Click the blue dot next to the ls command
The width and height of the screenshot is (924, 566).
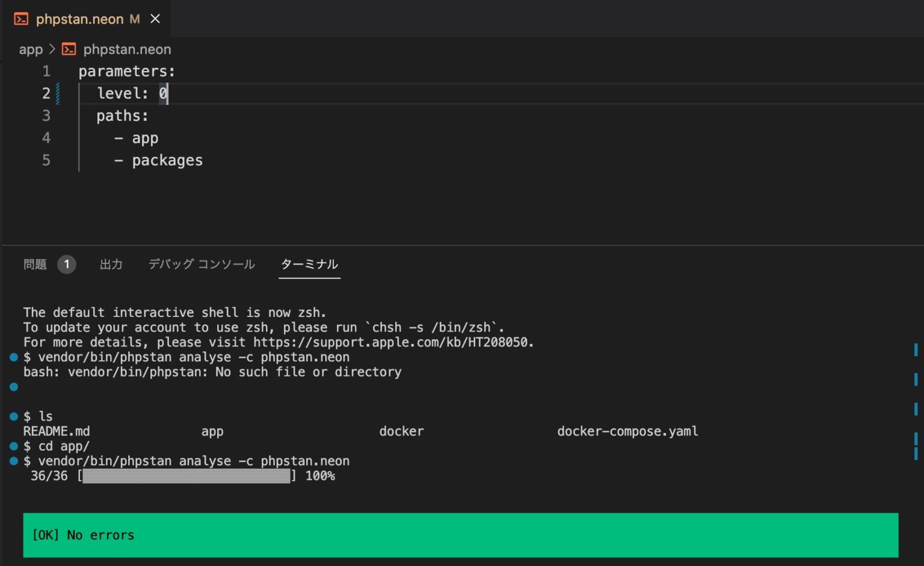pyautogui.click(x=13, y=416)
